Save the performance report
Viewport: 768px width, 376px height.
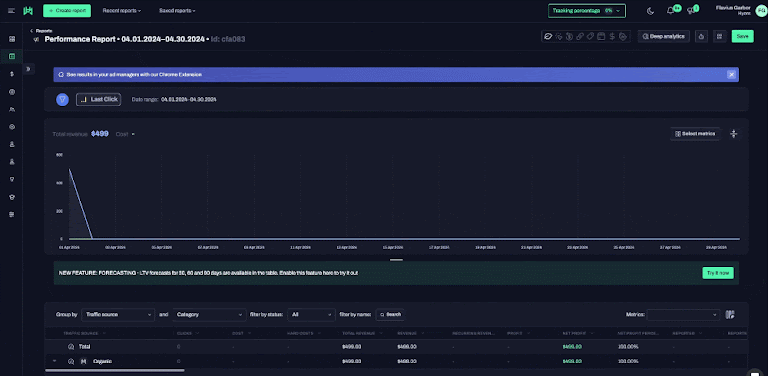pos(743,36)
